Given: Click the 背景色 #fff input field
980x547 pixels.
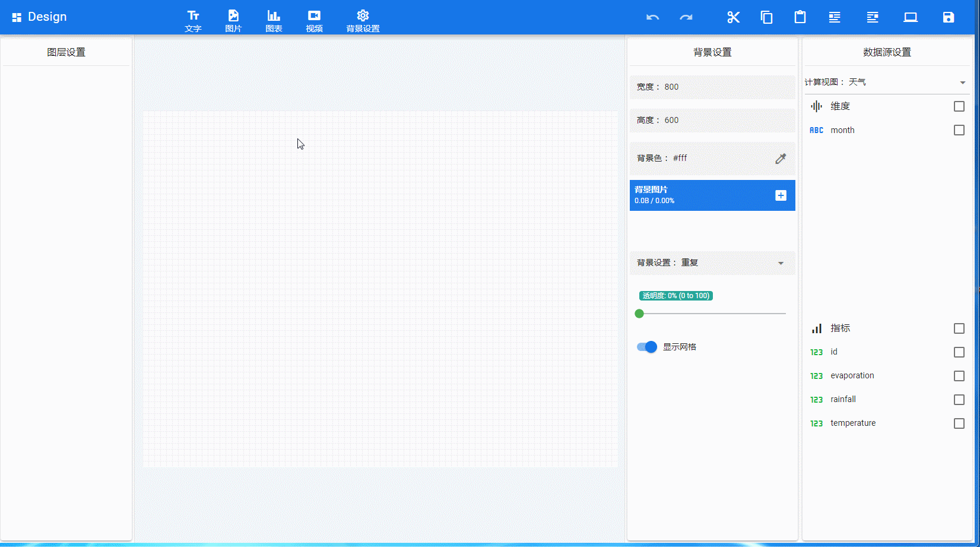Looking at the screenshot, I should (x=712, y=158).
